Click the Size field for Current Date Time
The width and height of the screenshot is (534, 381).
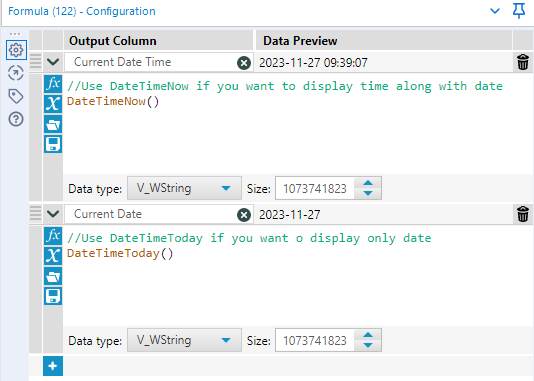[x=315, y=188]
